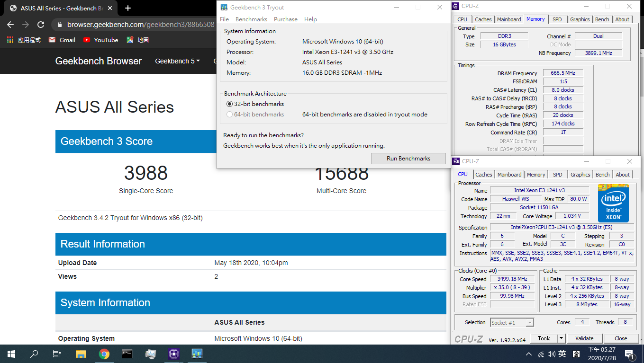The height and width of the screenshot is (363, 644).
Task: Switch to CPU tab in CPU-Z timings window
Action: pos(462,19)
